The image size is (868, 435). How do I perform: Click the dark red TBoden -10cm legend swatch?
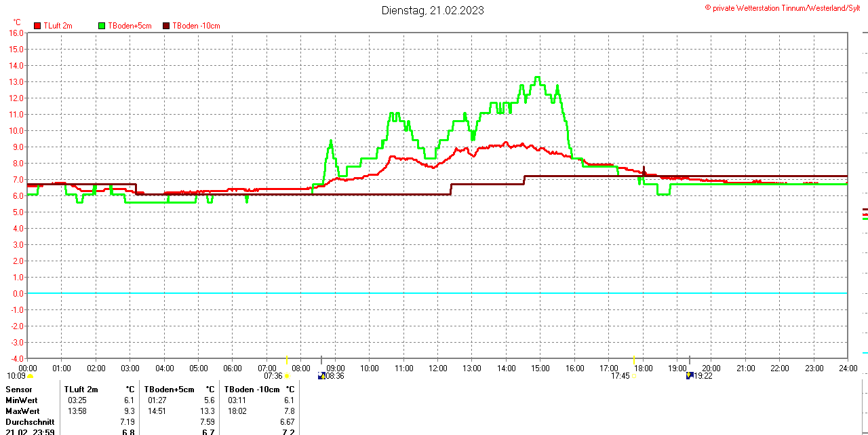coord(167,26)
